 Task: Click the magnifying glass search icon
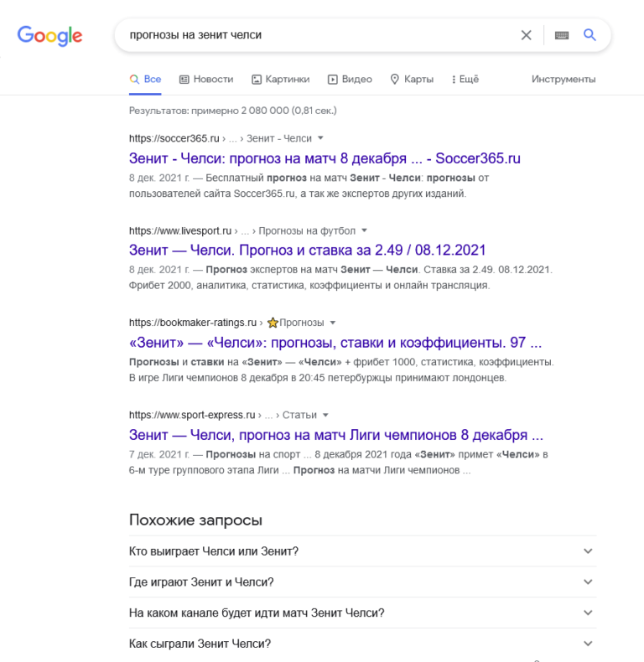pyautogui.click(x=589, y=35)
